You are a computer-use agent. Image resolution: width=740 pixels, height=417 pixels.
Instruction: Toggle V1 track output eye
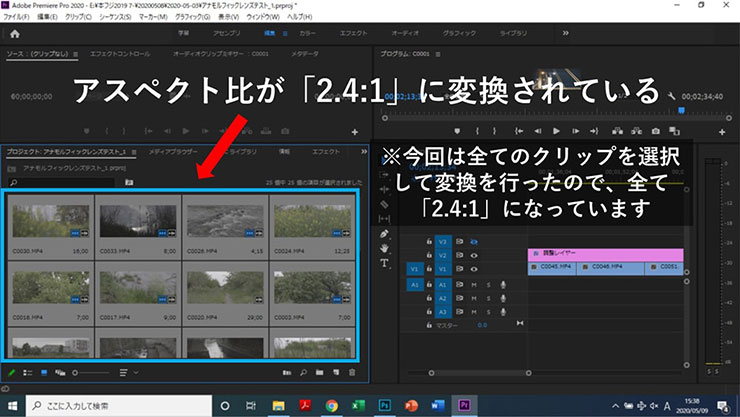(474, 269)
